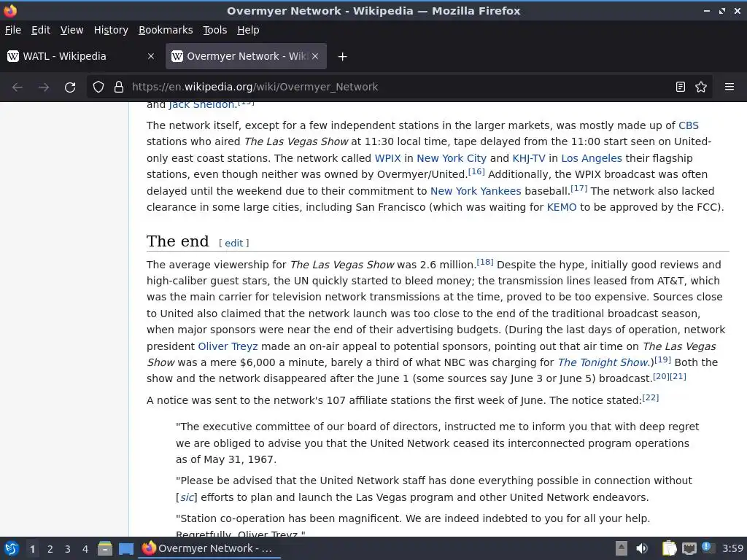Screen dimensions: 747x560
Task: Open the Edit menu
Action: point(41,30)
